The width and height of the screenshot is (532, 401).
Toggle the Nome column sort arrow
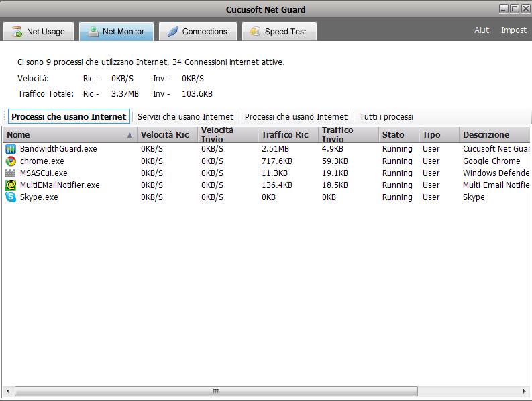(x=129, y=135)
